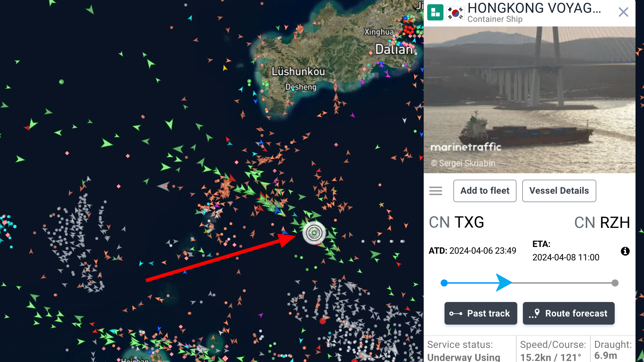
Task: Click the departure port CN TXG
Action: point(456,223)
